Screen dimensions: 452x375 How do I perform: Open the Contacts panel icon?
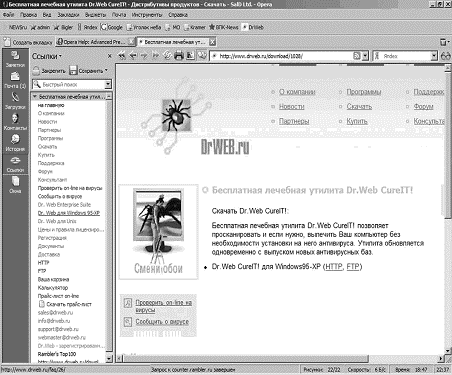(x=15, y=122)
